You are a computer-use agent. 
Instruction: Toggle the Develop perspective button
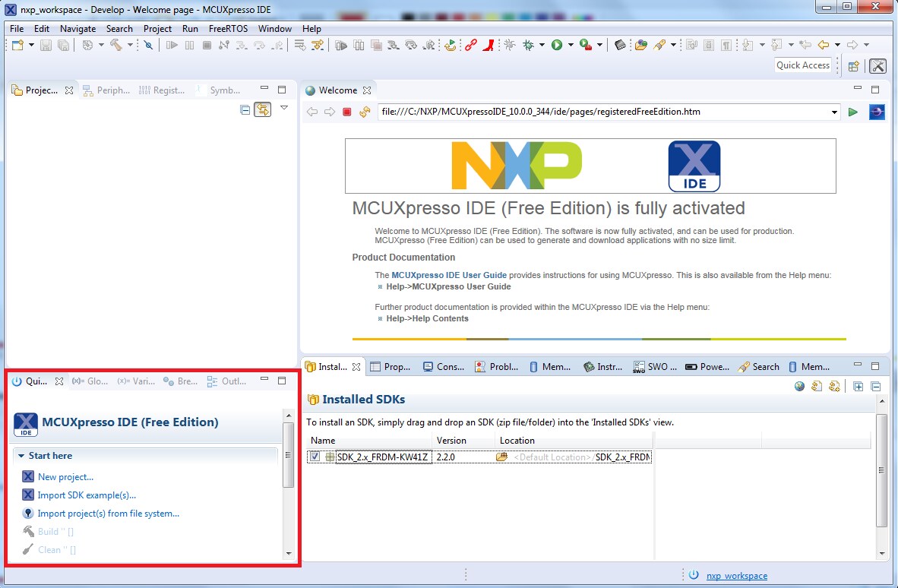[x=877, y=66]
